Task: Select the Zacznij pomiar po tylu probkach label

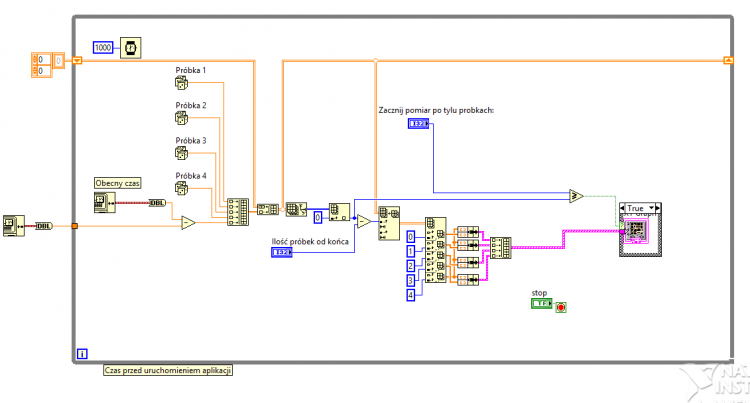Action: click(436, 110)
